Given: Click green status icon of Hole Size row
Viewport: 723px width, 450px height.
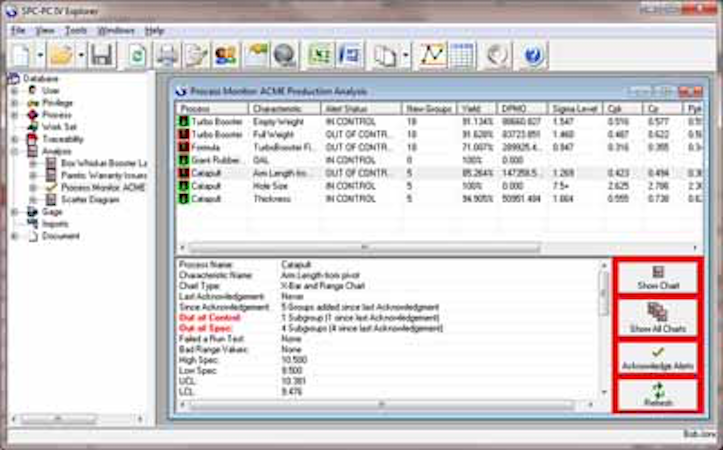Looking at the screenshot, I should [x=184, y=186].
